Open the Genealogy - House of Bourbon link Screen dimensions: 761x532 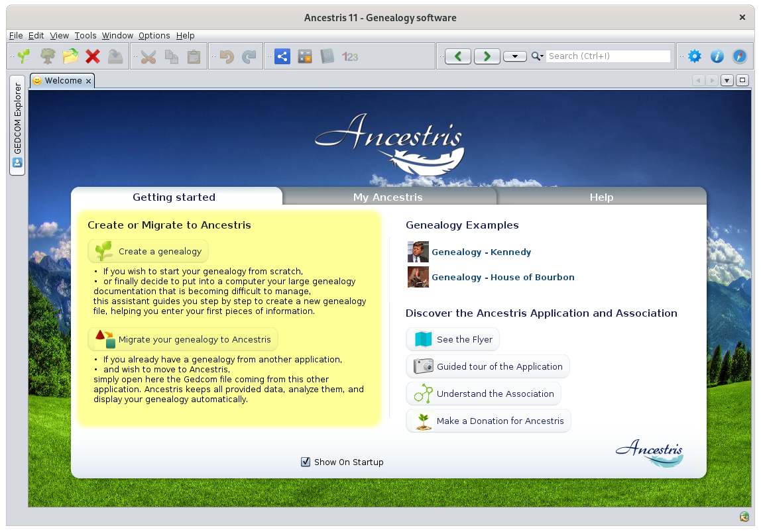pos(502,278)
